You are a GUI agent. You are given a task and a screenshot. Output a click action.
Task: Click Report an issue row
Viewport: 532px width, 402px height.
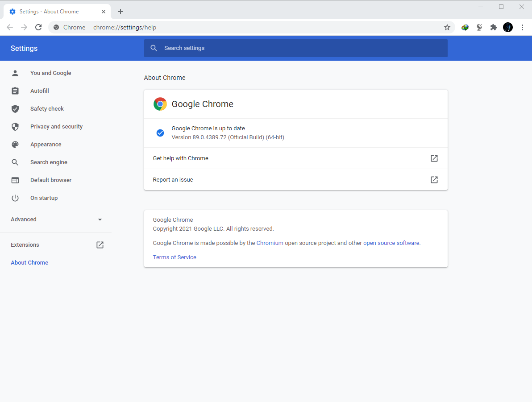coord(295,180)
